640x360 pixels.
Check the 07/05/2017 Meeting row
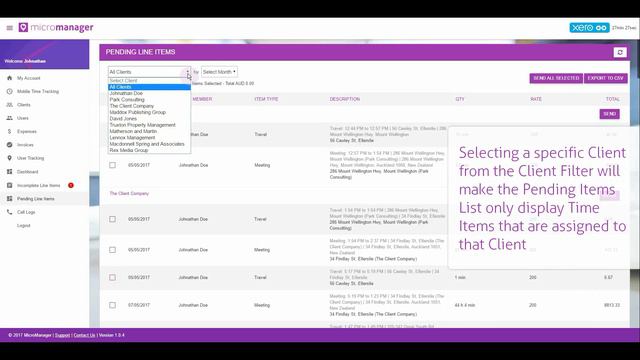point(112,305)
